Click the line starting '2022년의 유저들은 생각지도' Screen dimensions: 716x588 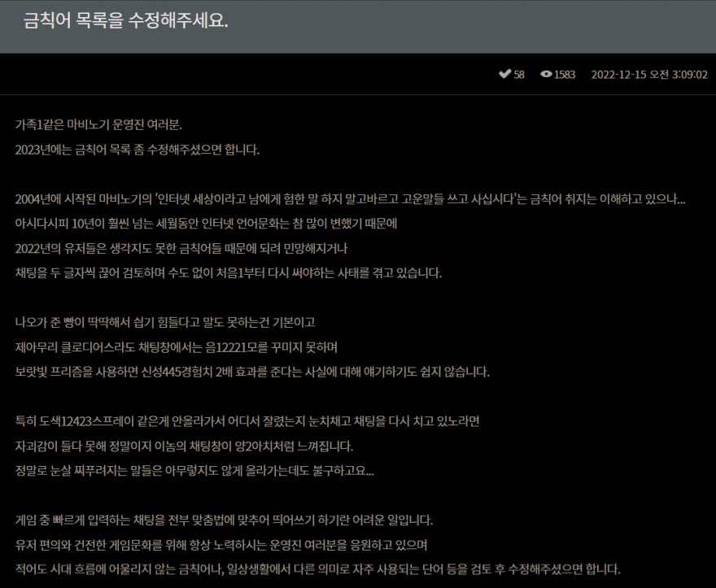pos(181,248)
